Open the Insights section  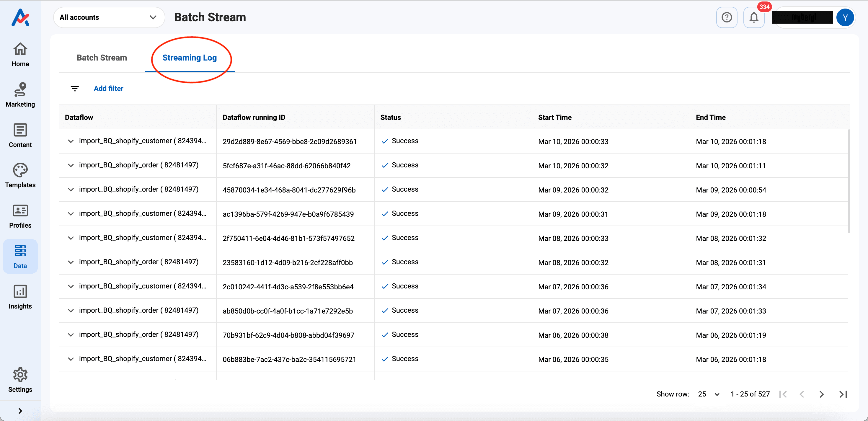tap(20, 297)
